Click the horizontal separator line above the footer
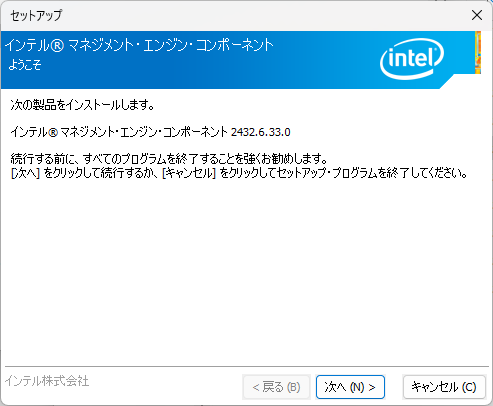 point(247,367)
